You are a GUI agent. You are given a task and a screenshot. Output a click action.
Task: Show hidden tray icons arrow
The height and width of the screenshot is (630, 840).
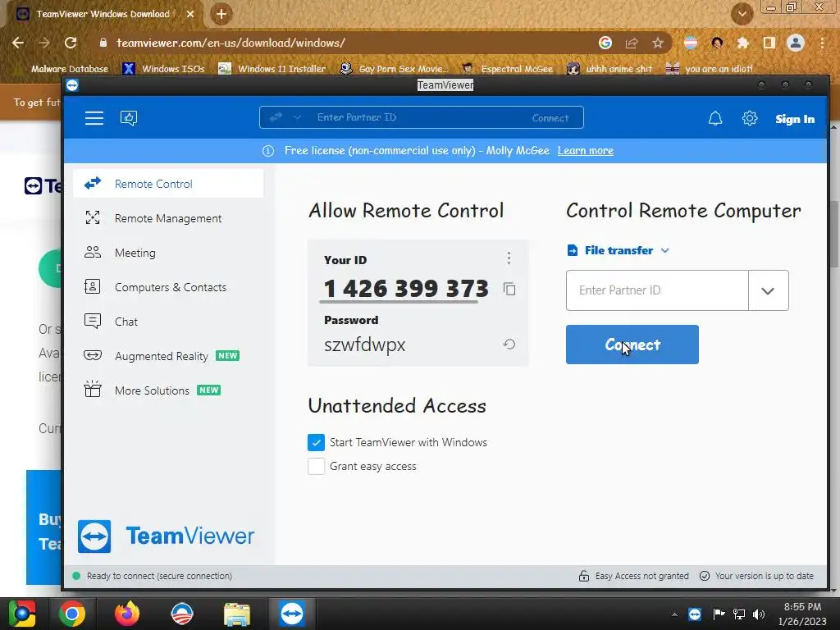pos(674,614)
